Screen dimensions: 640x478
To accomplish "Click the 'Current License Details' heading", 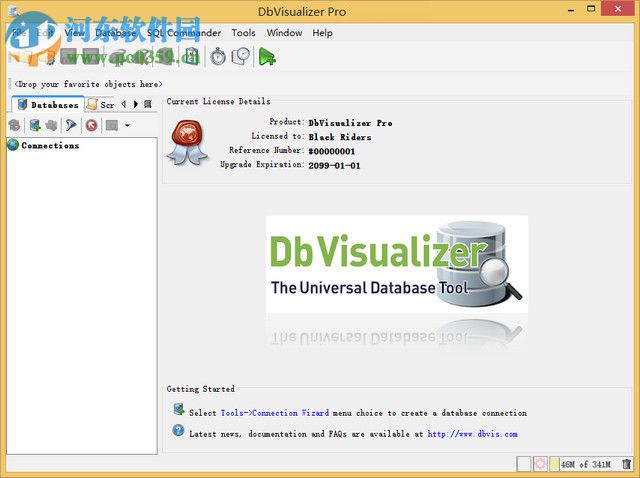I will [218, 101].
